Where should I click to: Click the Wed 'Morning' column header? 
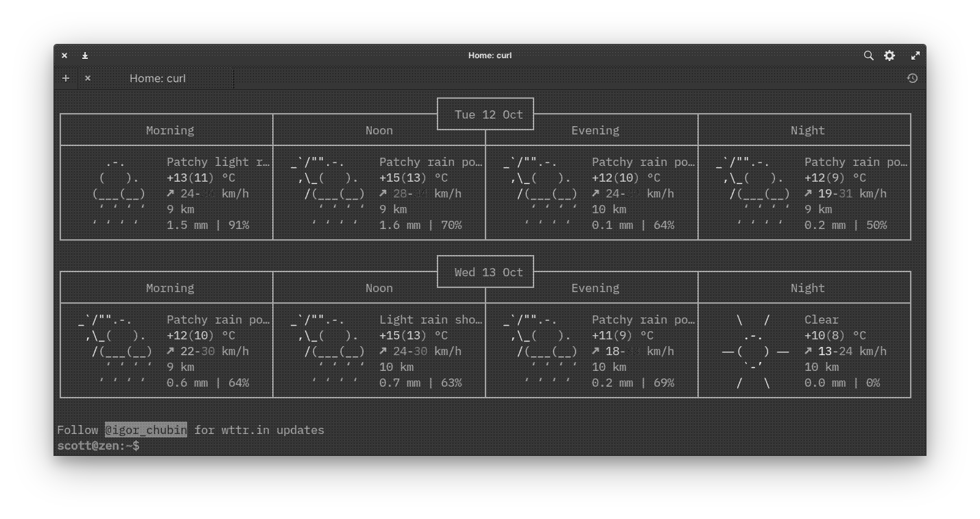[170, 288]
